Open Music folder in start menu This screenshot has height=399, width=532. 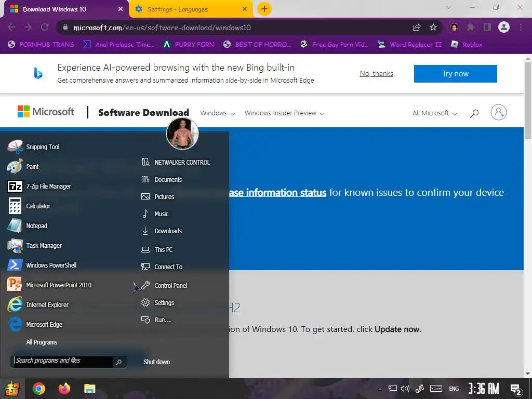coord(155,214)
